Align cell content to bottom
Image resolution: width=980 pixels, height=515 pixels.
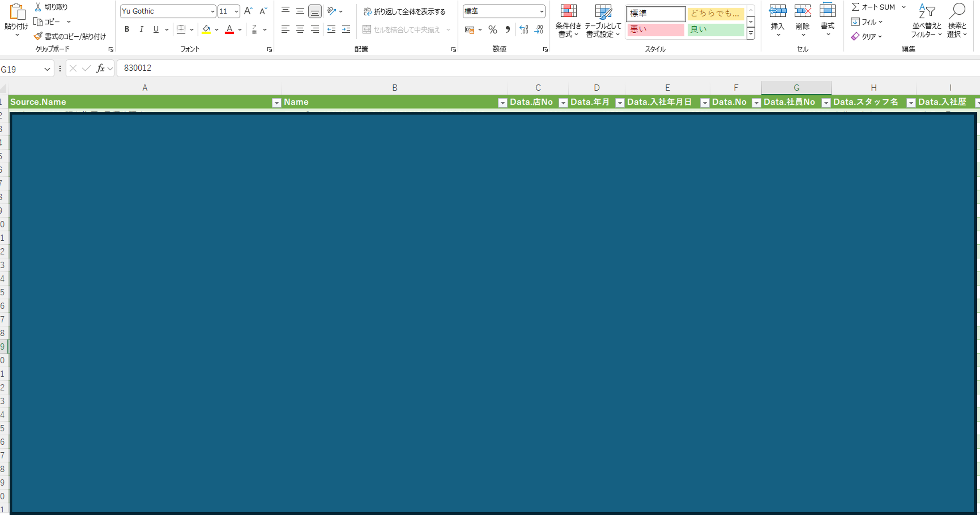(315, 11)
